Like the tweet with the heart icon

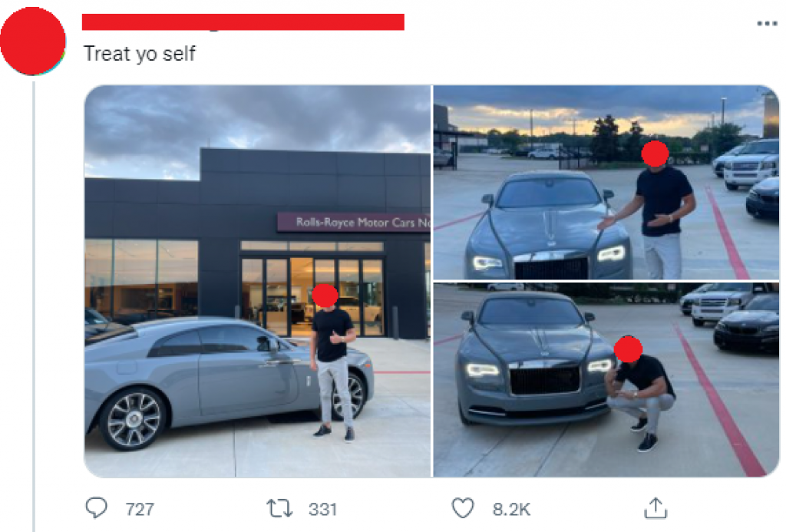tap(462, 508)
